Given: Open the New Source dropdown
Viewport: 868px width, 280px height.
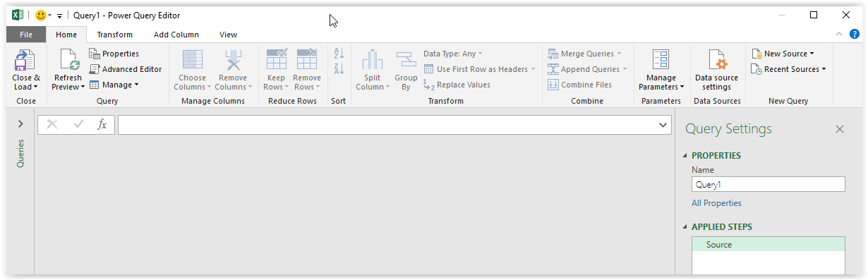Looking at the screenshot, I should 783,54.
